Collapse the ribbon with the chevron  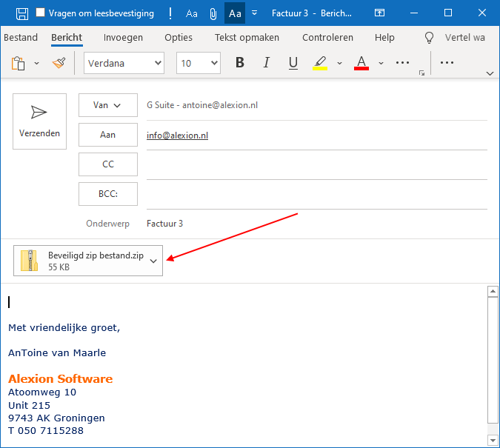tap(490, 73)
